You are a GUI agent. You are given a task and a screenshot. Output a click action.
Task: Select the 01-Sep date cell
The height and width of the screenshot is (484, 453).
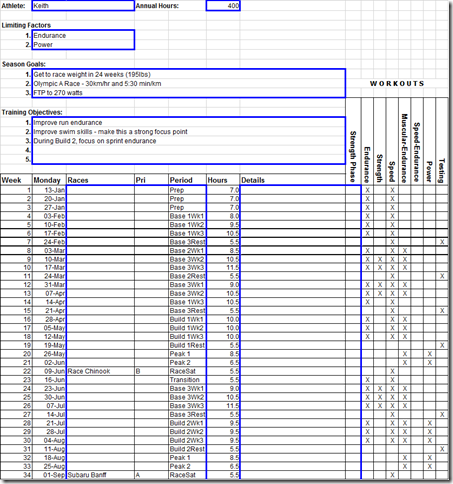pyautogui.click(x=49, y=475)
